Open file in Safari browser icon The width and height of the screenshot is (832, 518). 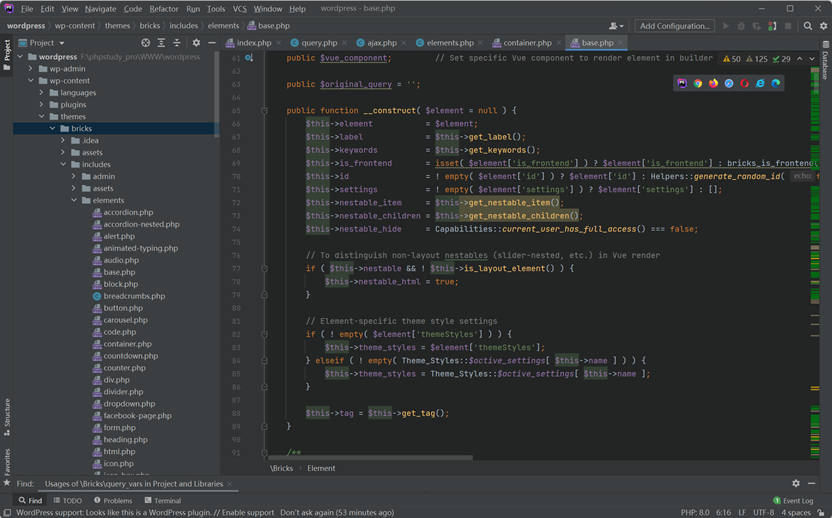[729, 83]
